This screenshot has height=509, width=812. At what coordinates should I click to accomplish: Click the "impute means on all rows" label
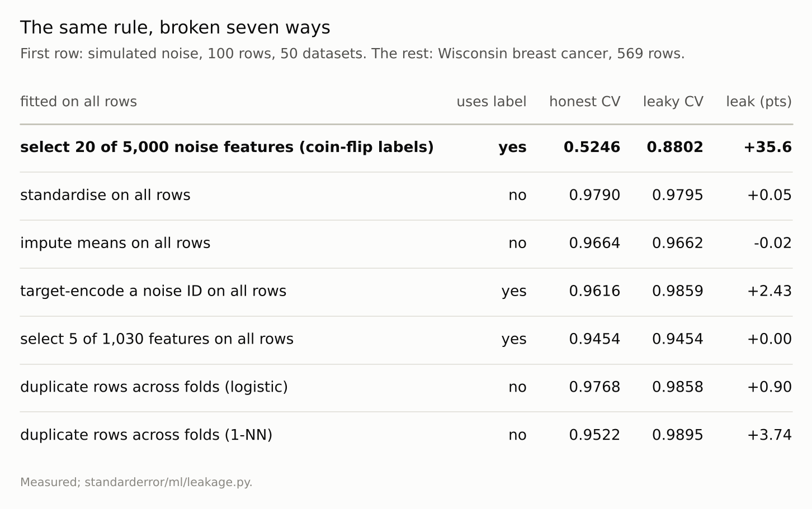[x=115, y=243]
